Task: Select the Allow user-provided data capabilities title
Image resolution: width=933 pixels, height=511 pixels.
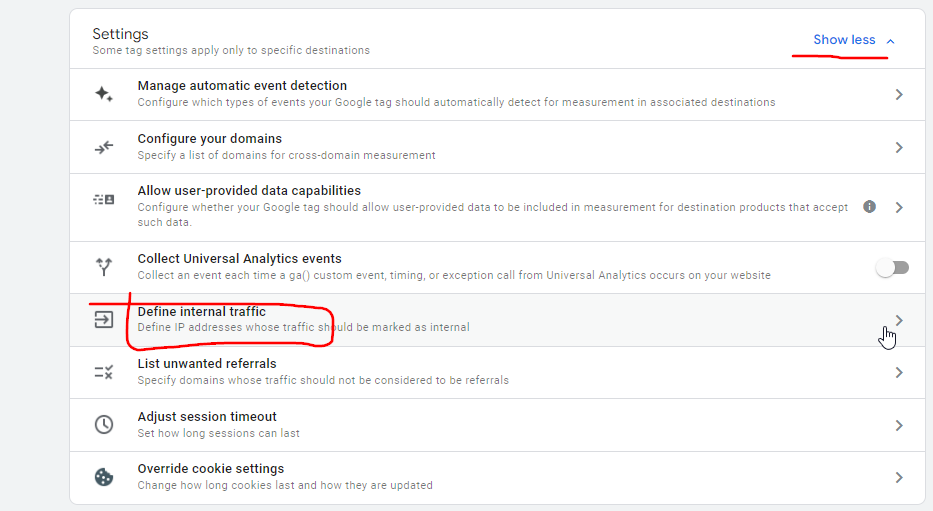Action: (249, 190)
